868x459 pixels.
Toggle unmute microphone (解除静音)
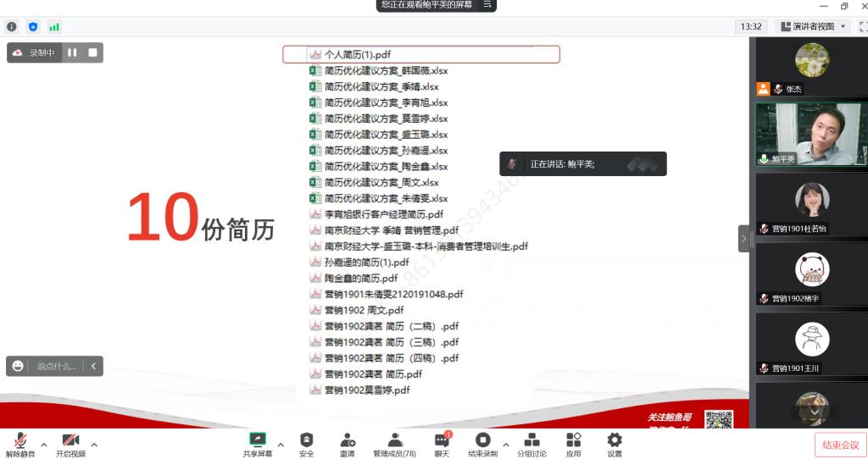click(x=20, y=444)
